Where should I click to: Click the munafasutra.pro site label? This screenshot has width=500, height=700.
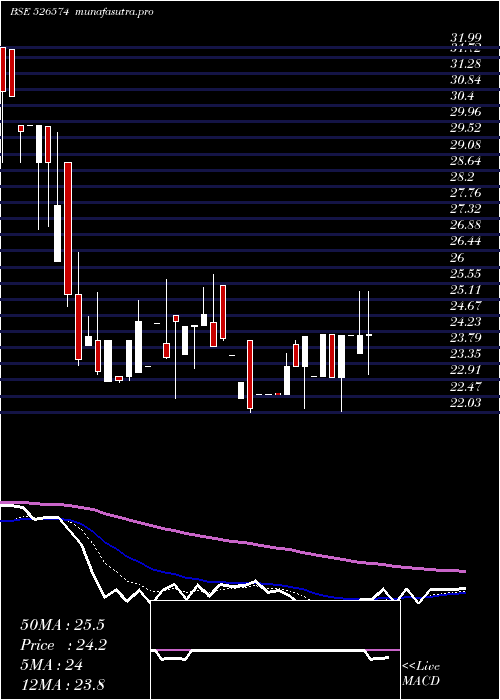pyautogui.click(x=115, y=12)
